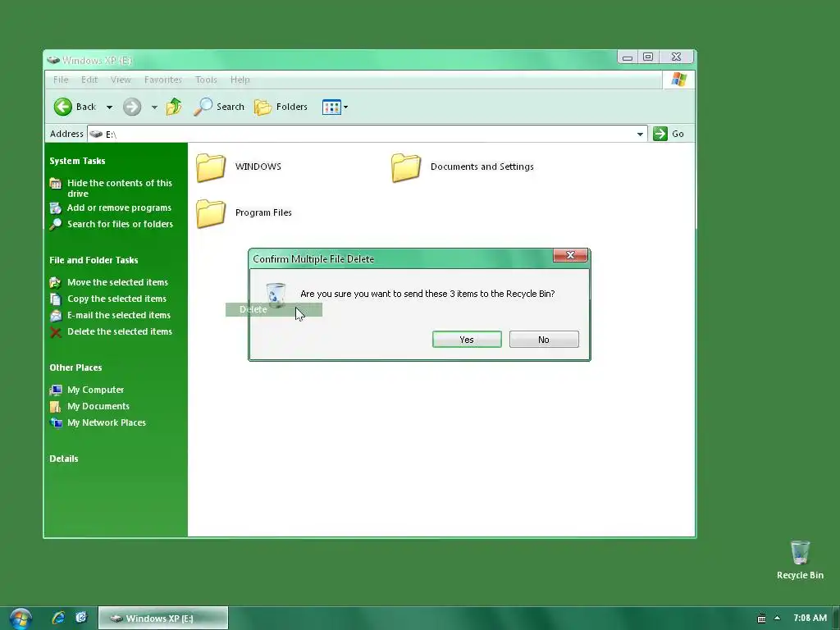Click the 7:08 AM taskbar clock
The image size is (840, 630).
click(810, 619)
